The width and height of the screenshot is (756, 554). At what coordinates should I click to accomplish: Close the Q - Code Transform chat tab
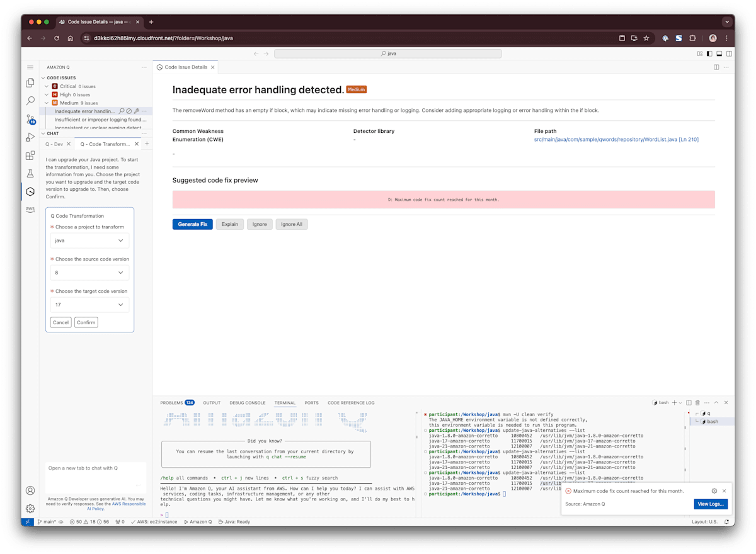tap(137, 144)
